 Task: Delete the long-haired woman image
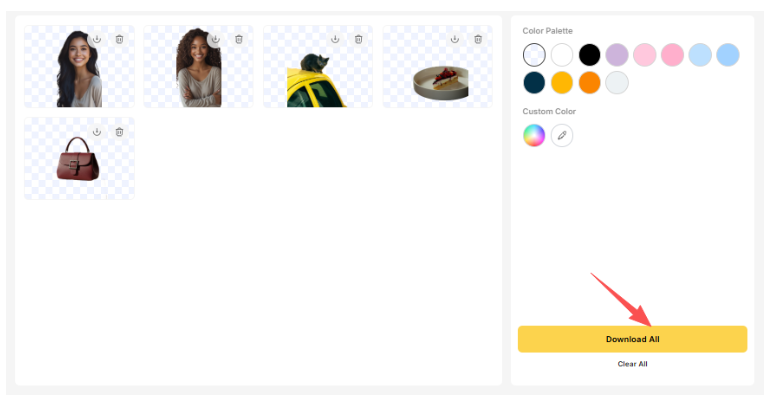(x=119, y=39)
